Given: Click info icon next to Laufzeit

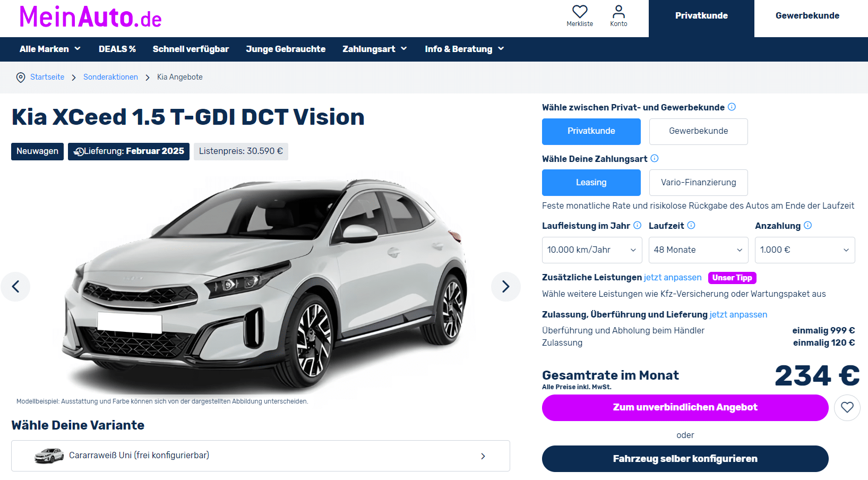Looking at the screenshot, I should click(x=691, y=225).
